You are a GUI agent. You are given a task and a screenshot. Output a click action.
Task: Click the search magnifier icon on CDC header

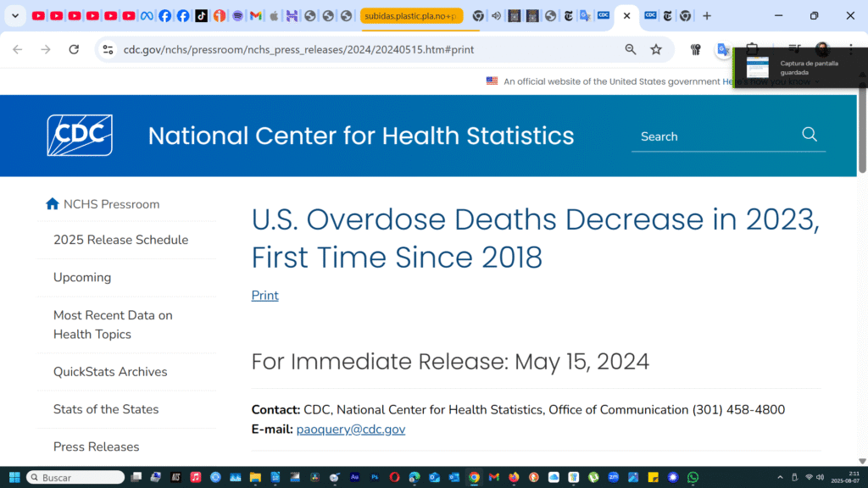809,135
